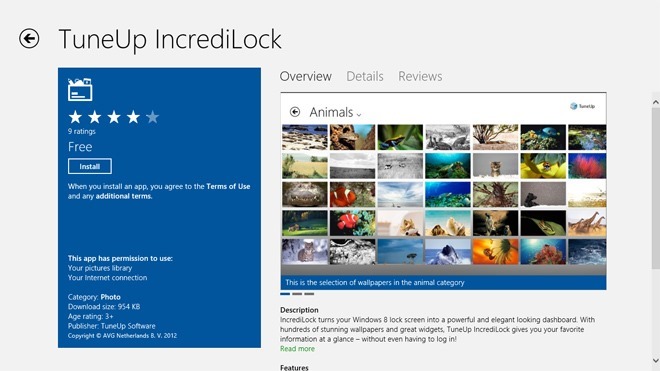
Task: Click the back arrow beside Animals in the preview
Action: (x=295, y=112)
